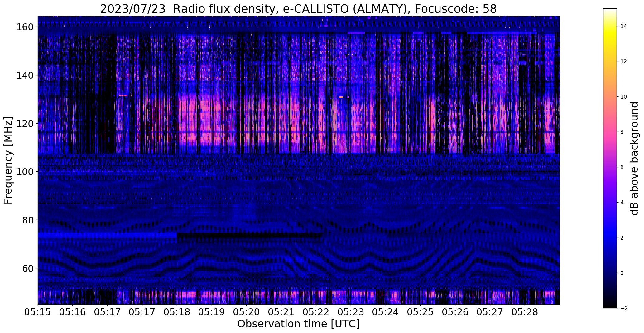
Task: Click the plot title mentioning e-CALLISTO (ALMATY)
Action: click(x=298, y=9)
